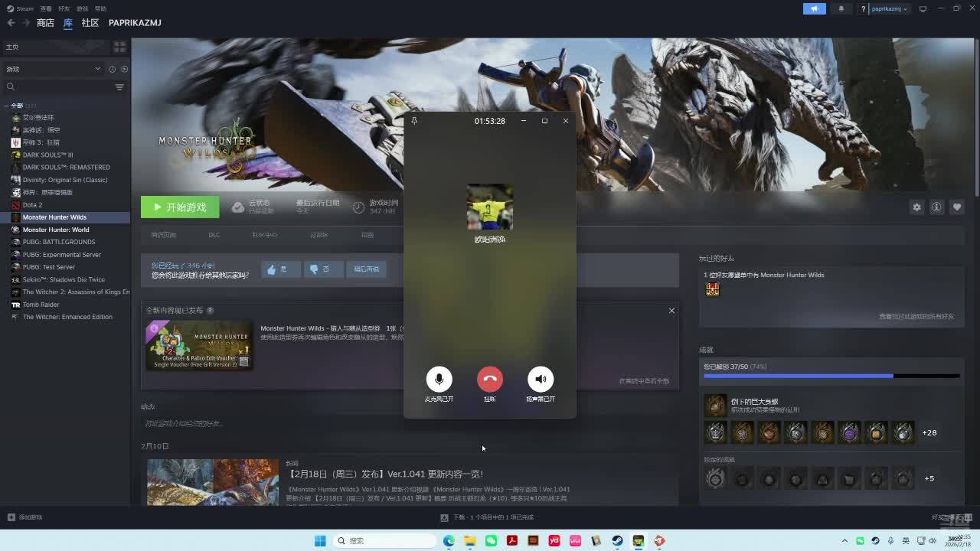Image resolution: width=980 pixels, height=551 pixels.
Task: Add Monster Hunter Wilds to favorites heart
Action: (x=956, y=207)
